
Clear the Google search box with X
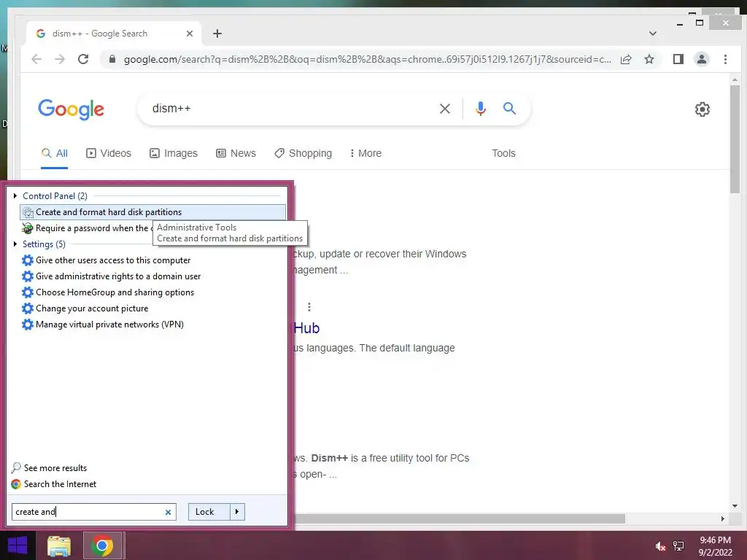pos(445,109)
